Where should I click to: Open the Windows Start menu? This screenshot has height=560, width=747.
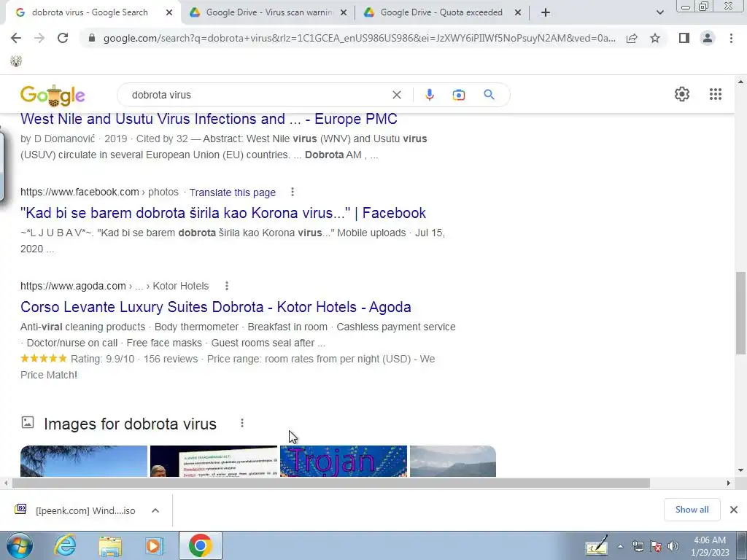point(19,545)
